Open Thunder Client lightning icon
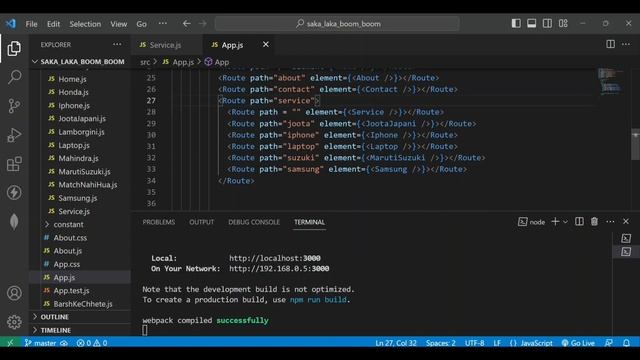This screenshot has width=640, height=360. click(14, 193)
